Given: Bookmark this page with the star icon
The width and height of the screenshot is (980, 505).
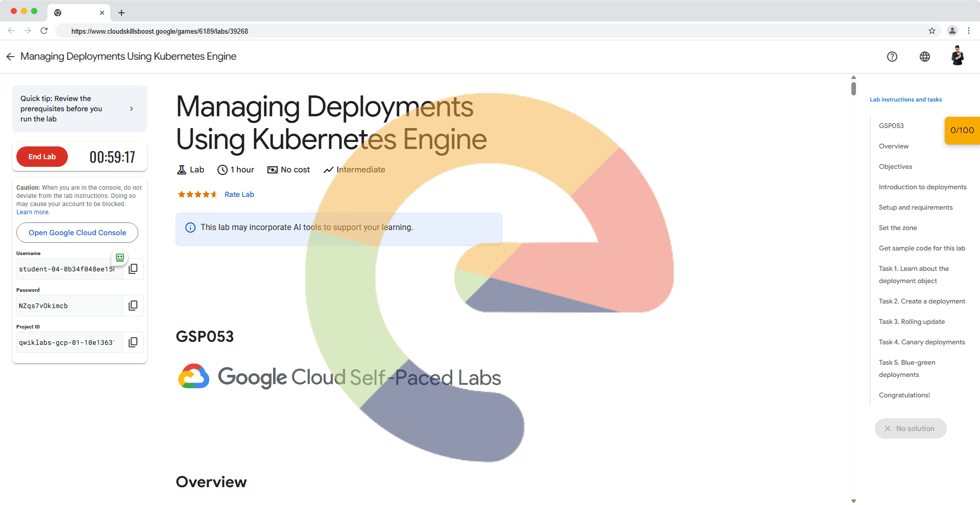Looking at the screenshot, I should tap(932, 31).
